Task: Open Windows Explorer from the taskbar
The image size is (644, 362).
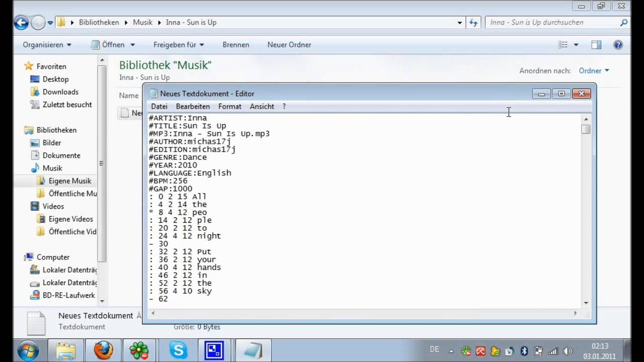Action: click(65, 350)
